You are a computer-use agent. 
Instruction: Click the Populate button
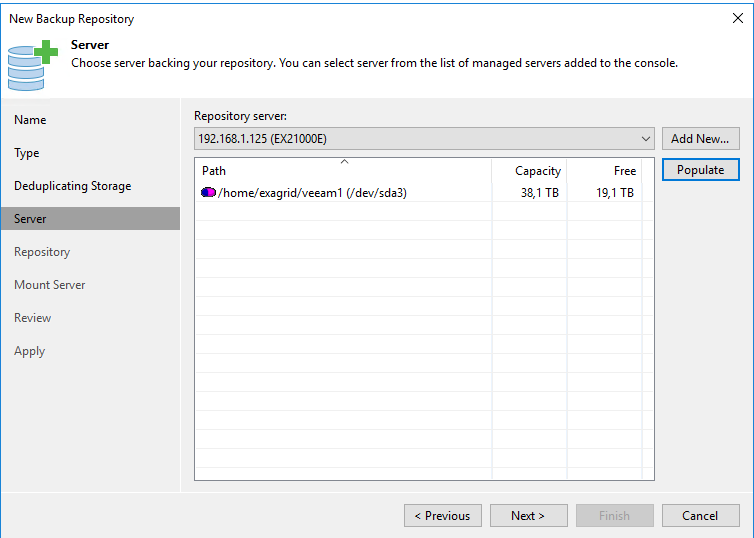[701, 170]
